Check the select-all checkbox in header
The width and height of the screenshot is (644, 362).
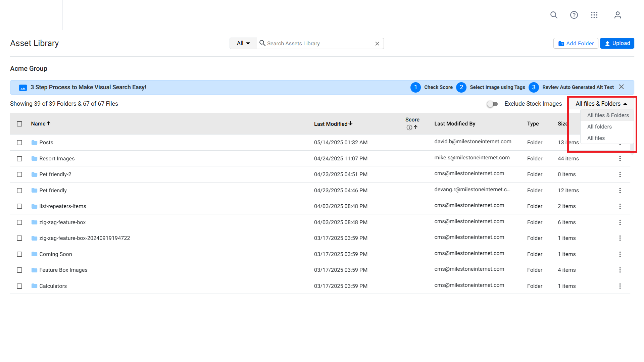coord(19,124)
